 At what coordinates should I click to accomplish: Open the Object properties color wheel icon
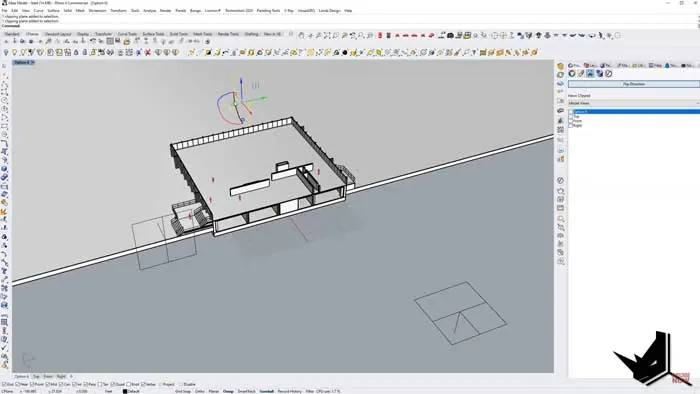pyautogui.click(x=572, y=73)
